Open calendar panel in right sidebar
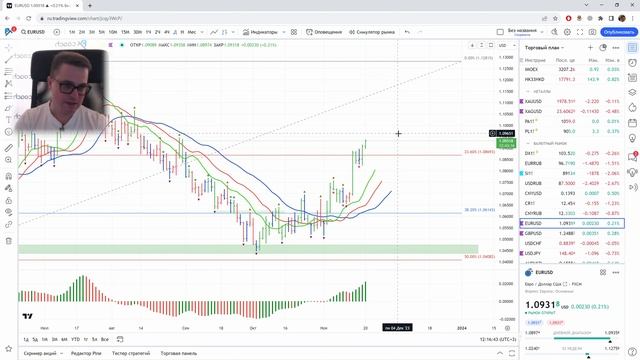 [632, 122]
